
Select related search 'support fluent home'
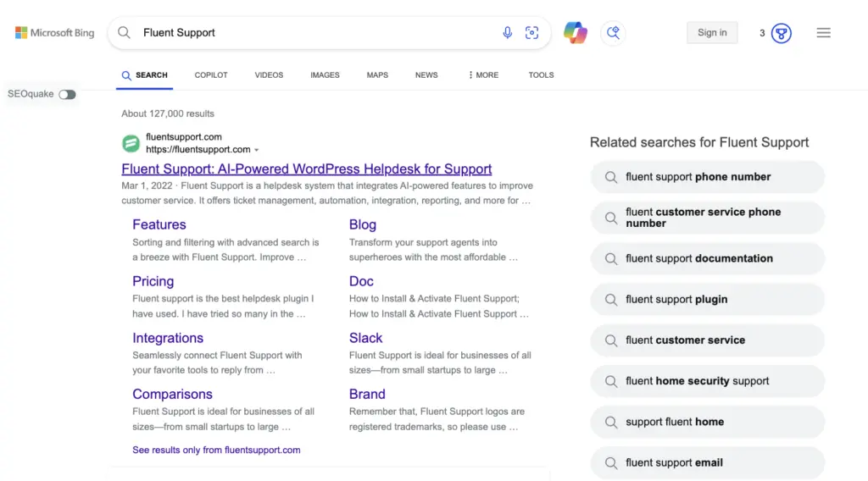pos(708,423)
